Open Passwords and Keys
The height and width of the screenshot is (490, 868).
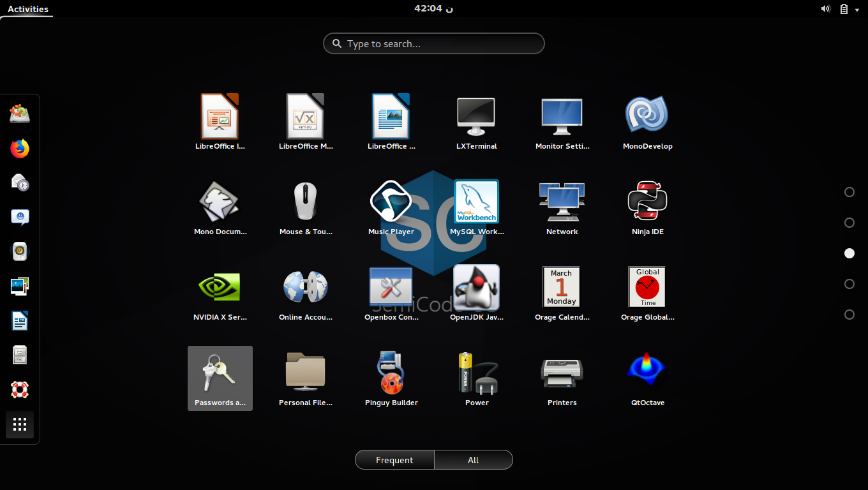(x=220, y=378)
